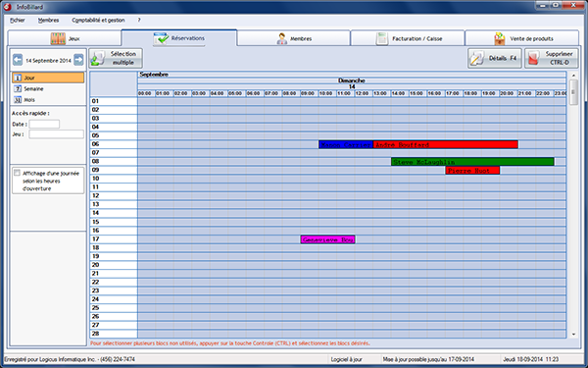Viewport: 588px width, 368px height.
Task: Click the Sélection multiple icon
Action: pos(98,58)
